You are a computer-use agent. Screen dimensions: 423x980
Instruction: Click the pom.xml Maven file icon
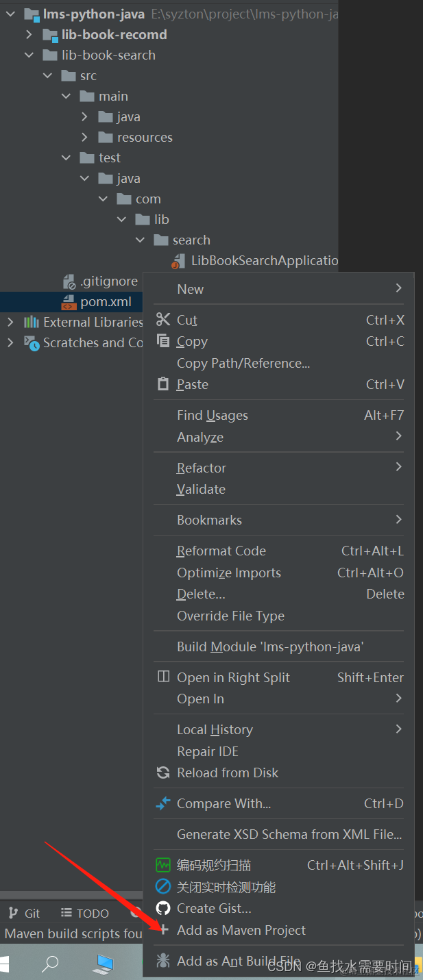point(69,301)
